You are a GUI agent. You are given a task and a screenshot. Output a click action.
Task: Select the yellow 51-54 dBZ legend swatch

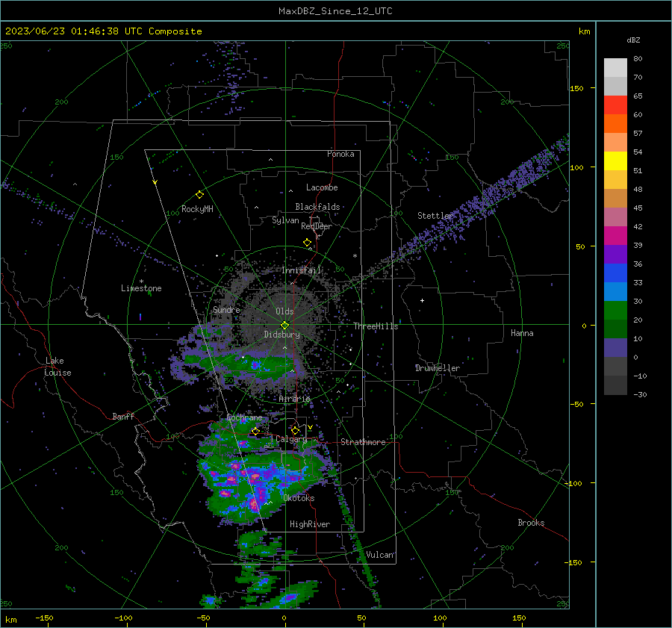pos(615,161)
